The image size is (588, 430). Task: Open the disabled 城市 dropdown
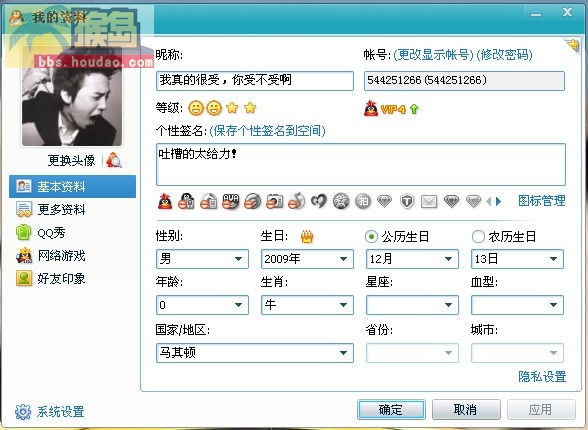coord(517,353)
